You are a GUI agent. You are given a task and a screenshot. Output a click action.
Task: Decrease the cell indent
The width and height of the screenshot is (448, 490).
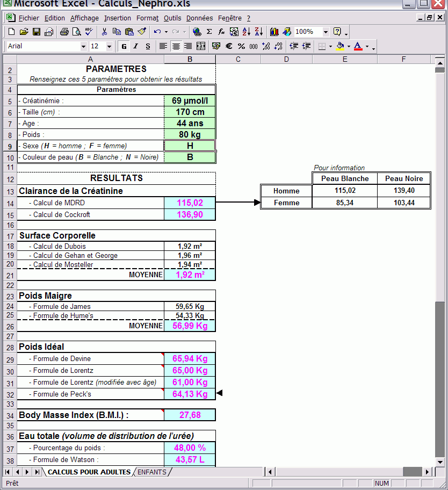[294, 46]
